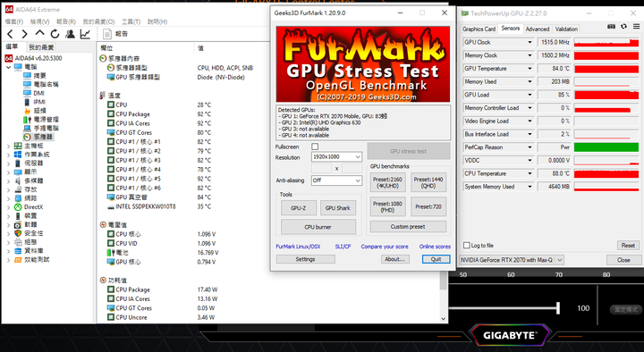Open PerfCap Reason sensor dropdown in GPU-Z

[x=530, y=147]
